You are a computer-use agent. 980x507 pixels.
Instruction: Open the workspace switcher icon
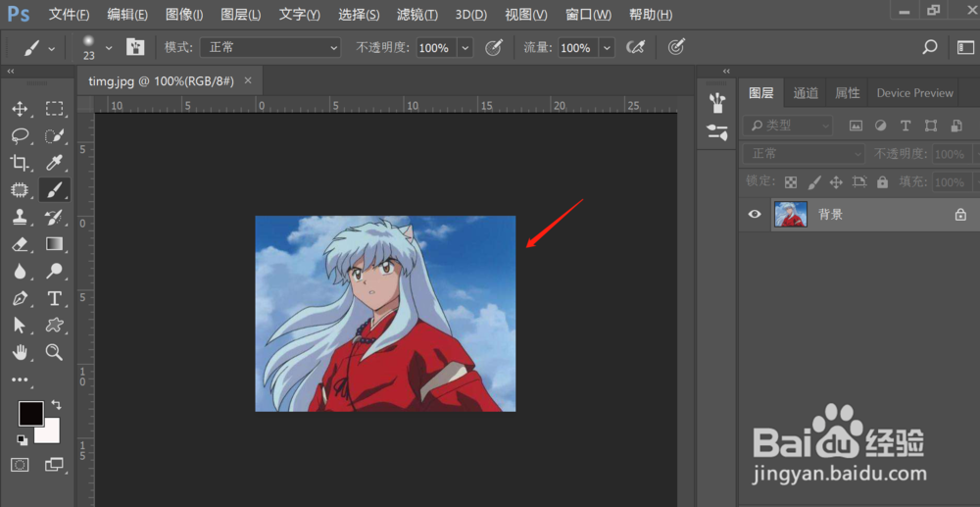pos(965,47)
